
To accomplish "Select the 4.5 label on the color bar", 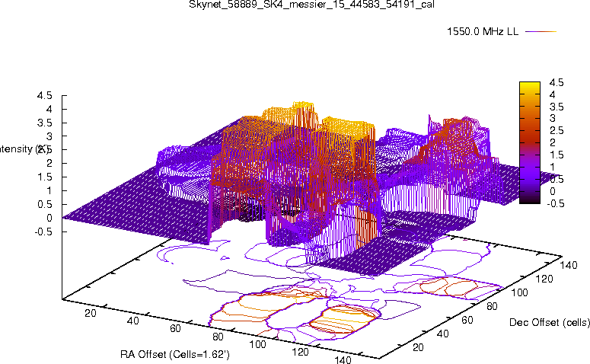I will (557, 82).
